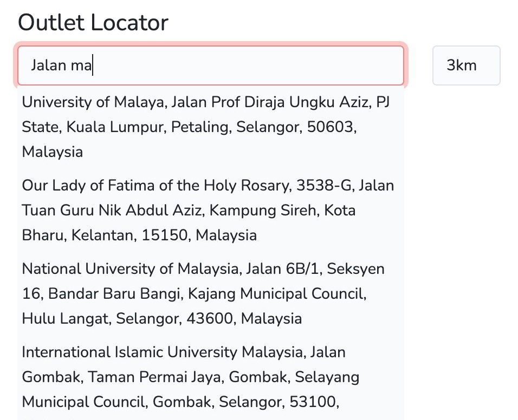Viewport: 518px width, 420px height.
Task: Open the 3km radius dropdown
Action: 466,65
